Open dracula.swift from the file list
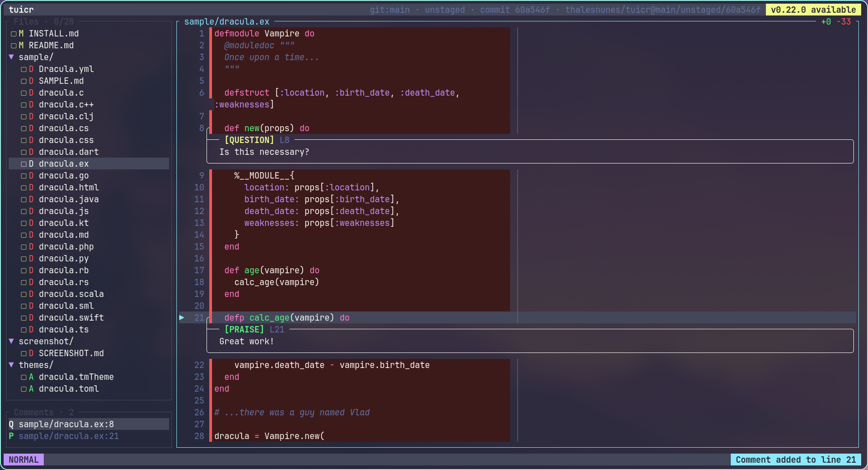 (71, 318)
